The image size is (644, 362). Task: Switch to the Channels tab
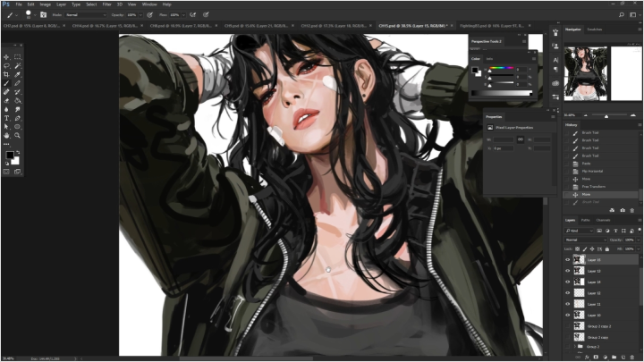[x=603, y=221]
